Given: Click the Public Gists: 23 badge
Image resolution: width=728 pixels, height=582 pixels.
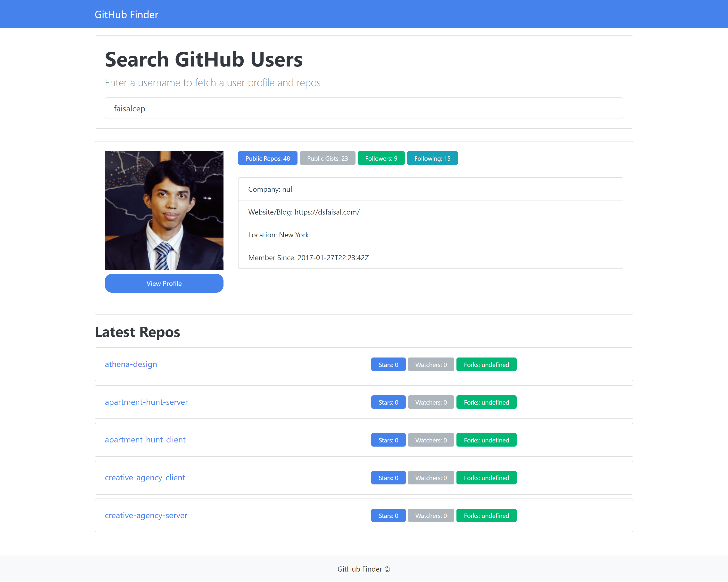Looking at the screenshot, I should pyautogui.click(x=327, y=158).
